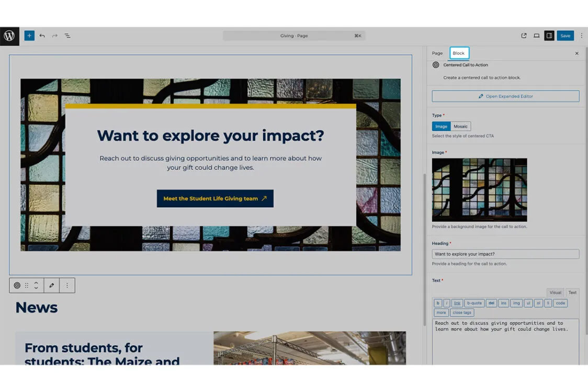Open the options three-dot menu in top bar
588x392 pixels.
coord(582,36)
